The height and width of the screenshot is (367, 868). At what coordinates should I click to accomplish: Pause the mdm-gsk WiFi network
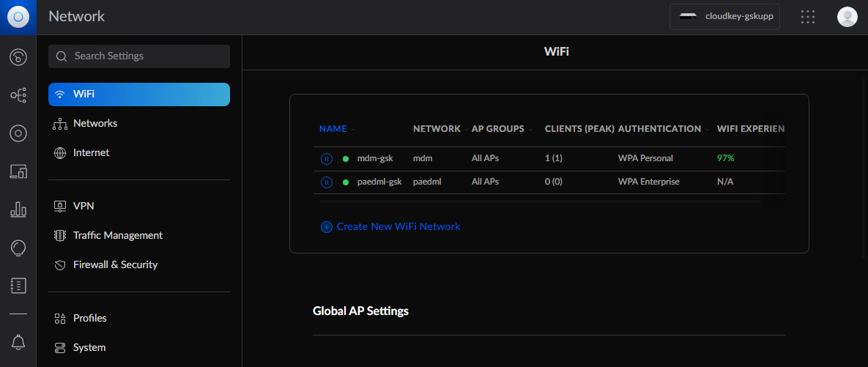coord(327,159)
